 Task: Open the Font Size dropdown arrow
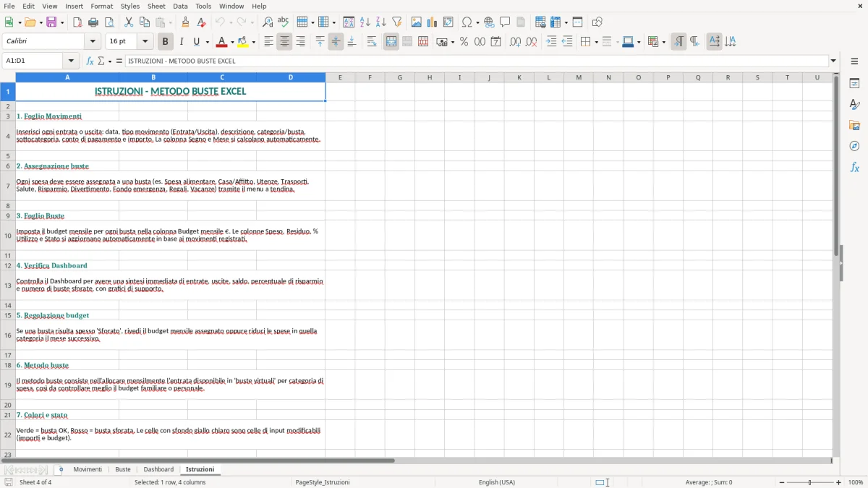tap(145, 42)
